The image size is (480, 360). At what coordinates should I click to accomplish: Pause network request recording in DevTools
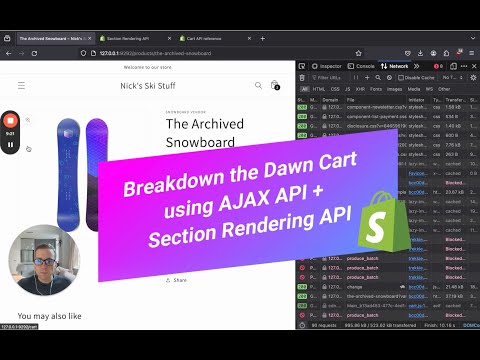pyautogui.click(x=356, y=78)
